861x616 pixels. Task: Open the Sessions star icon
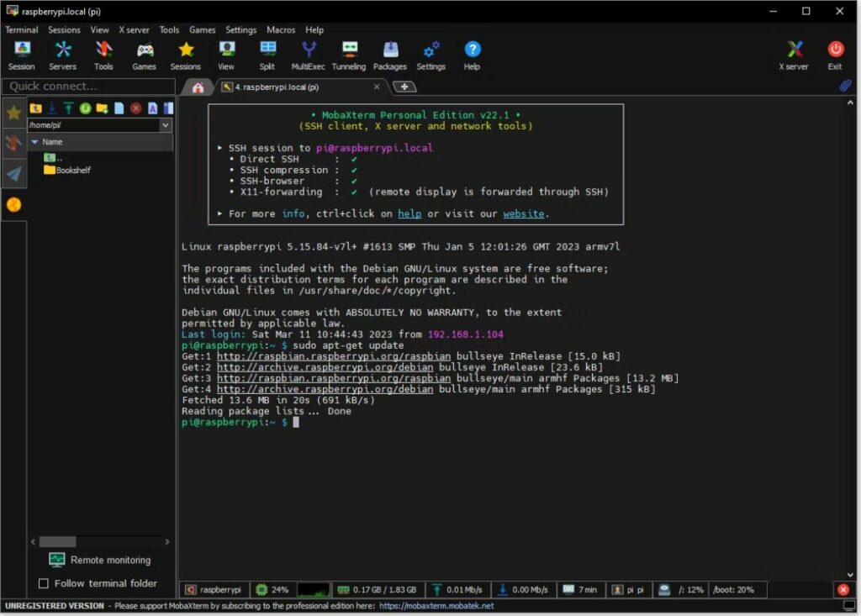(x=186, y=55)
